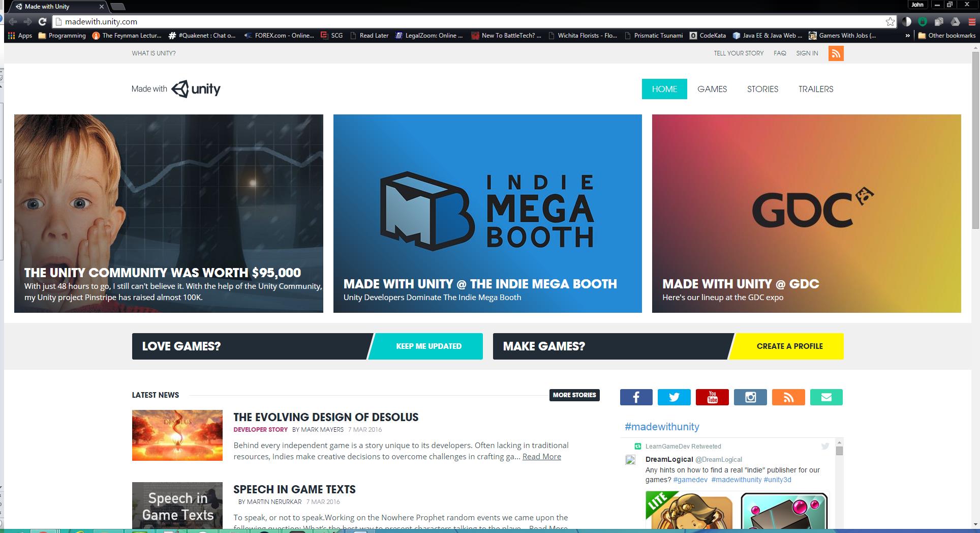
Task: Open the SCG bookmark
Action: coord(331,36)
